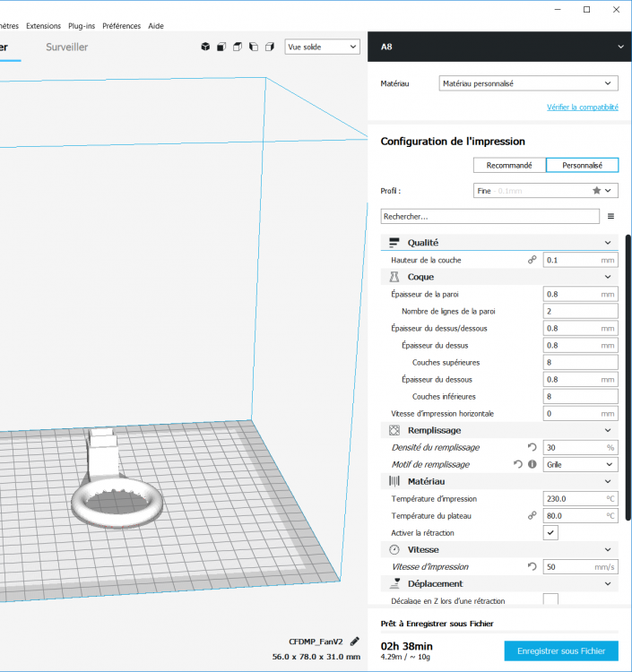This screenshot has height=672, width=632.
Task: Reset Vitesse d'impression with the undo arrow
Action: tap(532, 566)
